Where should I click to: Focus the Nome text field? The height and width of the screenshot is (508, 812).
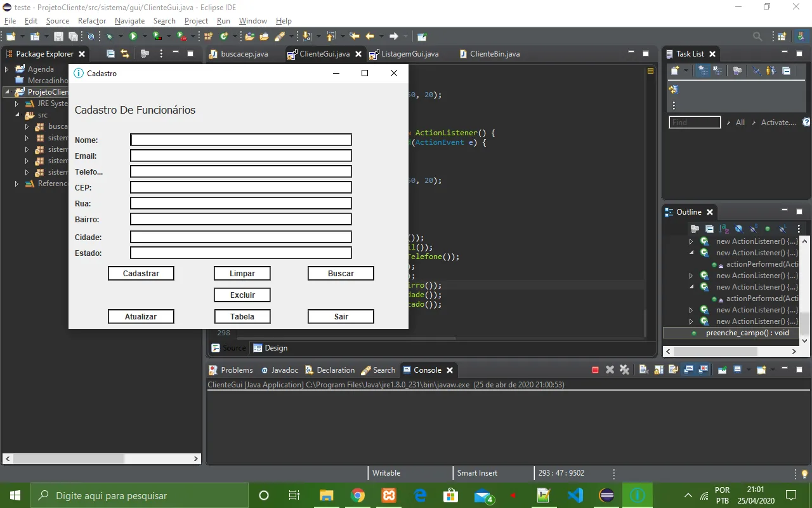pos(241,140)
